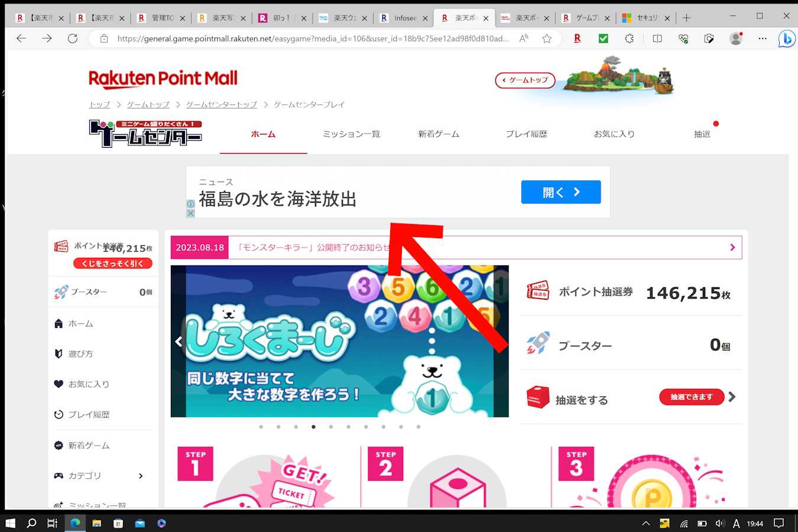Click the Rakuten Point Mall logo
Image resolution: width=798 pixels, height=532 pixels.
pos(163,79)
